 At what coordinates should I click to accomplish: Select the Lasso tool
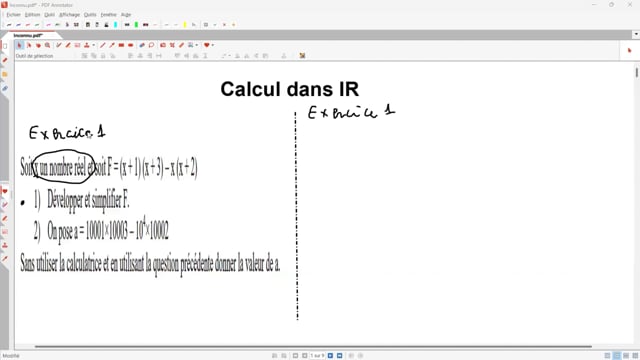click(x=151, y=45)
